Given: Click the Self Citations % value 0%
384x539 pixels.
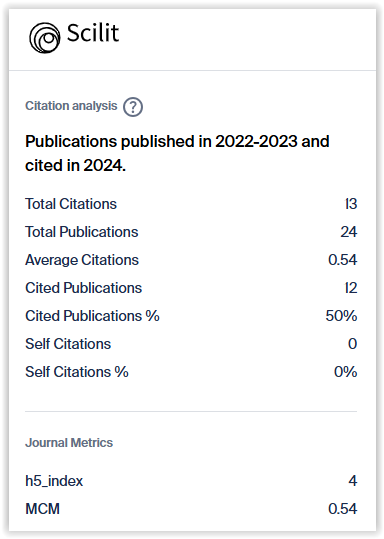Looking at the screenshot, I should point(345,372).
